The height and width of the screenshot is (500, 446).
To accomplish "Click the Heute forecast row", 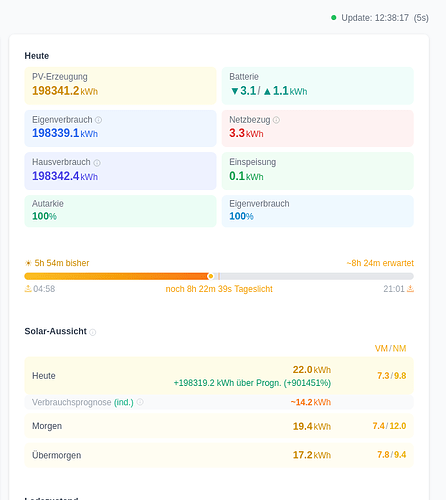I will [x=219, y=376].
